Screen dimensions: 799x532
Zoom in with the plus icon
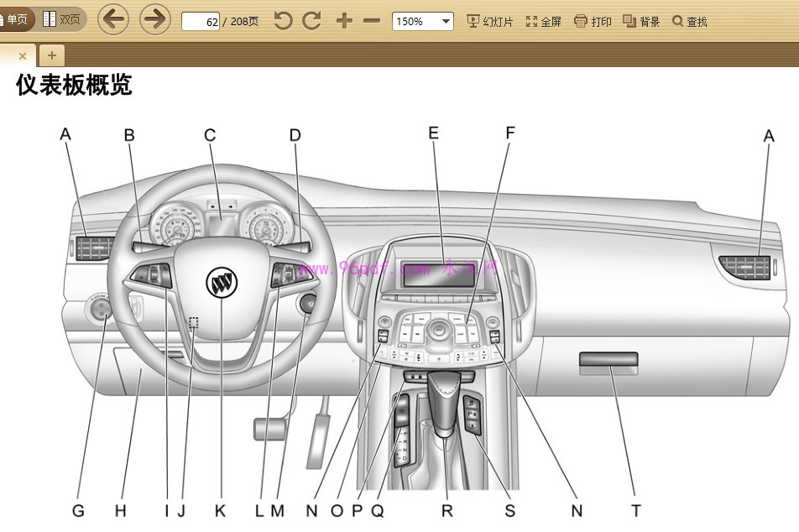pyautogui.click(x=344, y=21)
